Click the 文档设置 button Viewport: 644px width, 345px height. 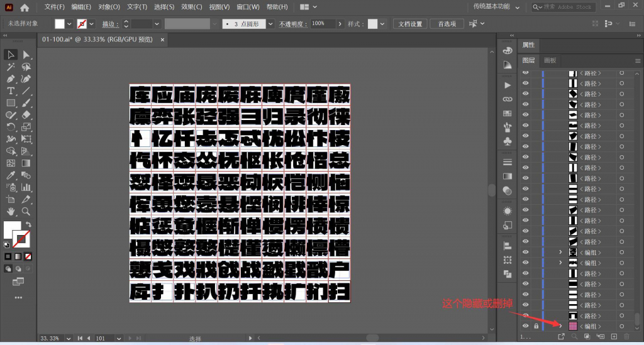[x=410, y=25]
